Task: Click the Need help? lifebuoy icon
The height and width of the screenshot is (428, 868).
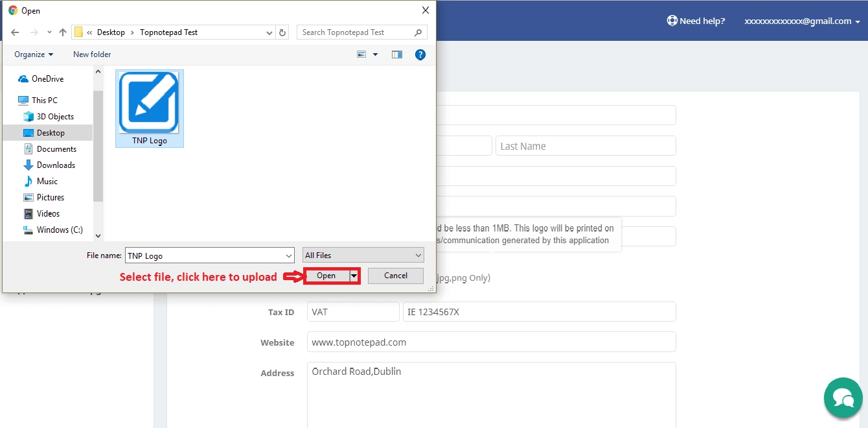Action: click(672, 21)
